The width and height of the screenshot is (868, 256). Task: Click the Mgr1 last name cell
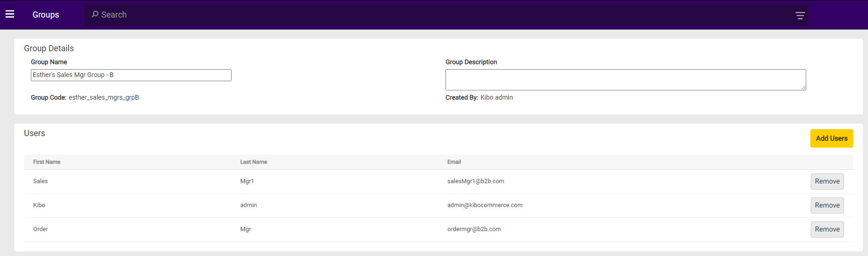point(247,181)
